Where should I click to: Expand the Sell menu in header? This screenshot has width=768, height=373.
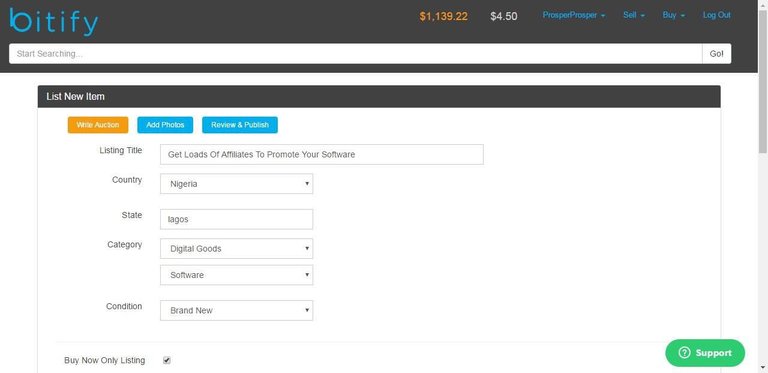(x=633, y=15)
